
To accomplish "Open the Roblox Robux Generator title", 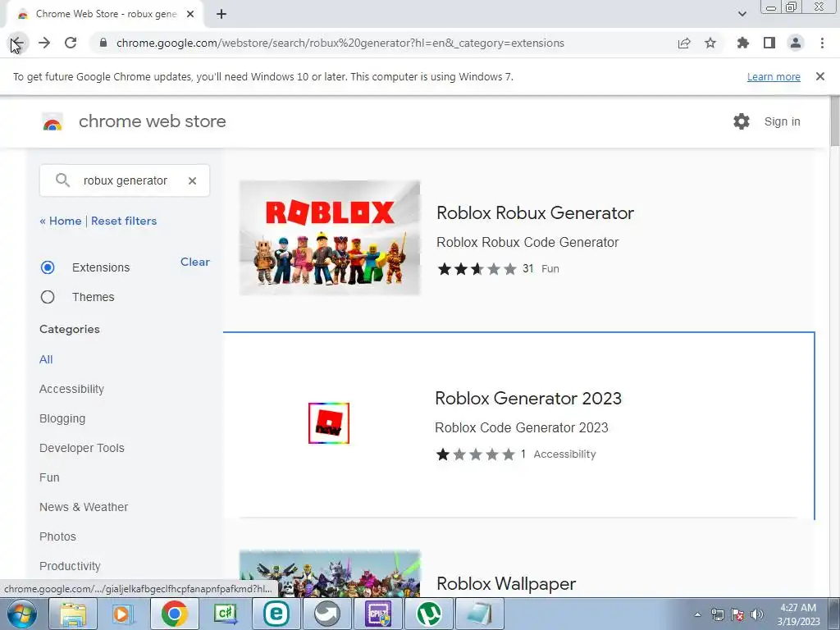I will coord(535,212).
